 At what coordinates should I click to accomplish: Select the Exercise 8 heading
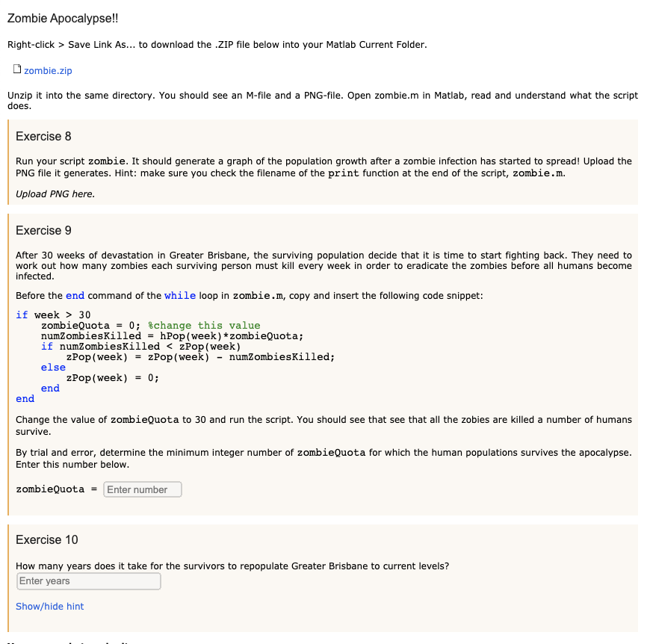click(43, 136)
